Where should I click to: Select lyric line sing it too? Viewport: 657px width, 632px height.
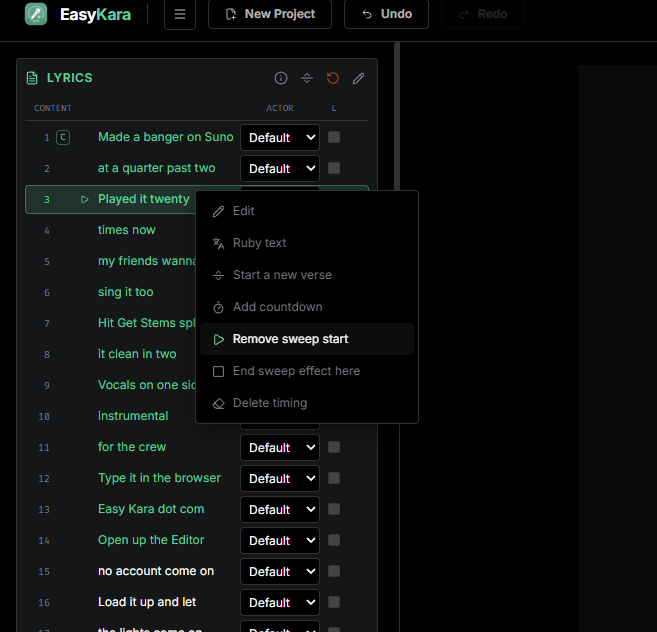(125, 292)
